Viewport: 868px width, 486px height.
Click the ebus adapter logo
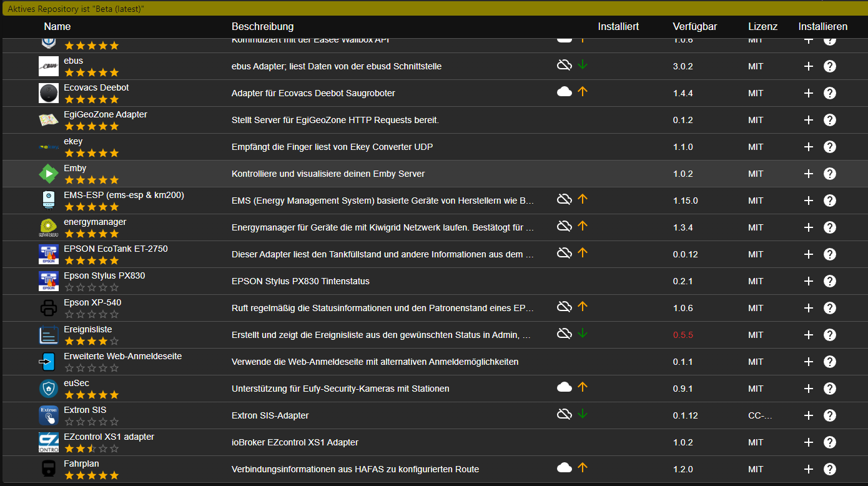[x=49, y=66]
